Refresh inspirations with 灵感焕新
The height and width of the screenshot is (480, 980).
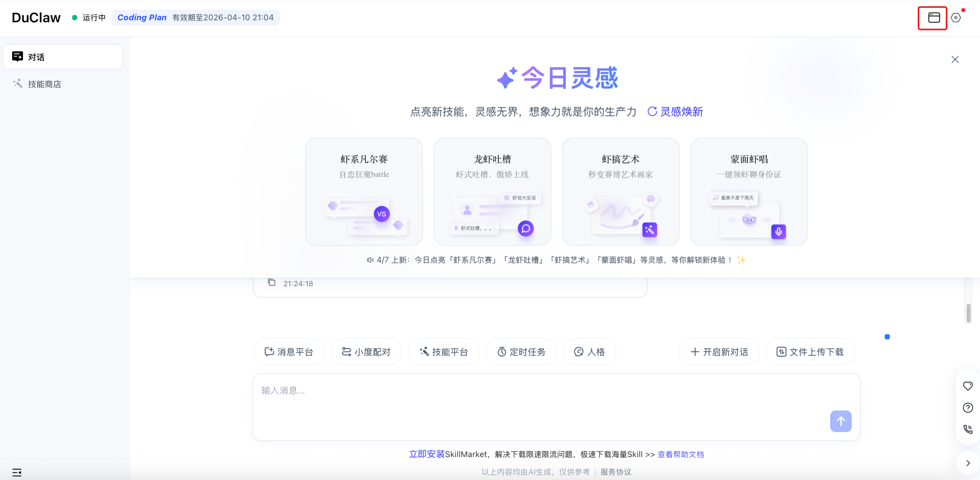675,112
